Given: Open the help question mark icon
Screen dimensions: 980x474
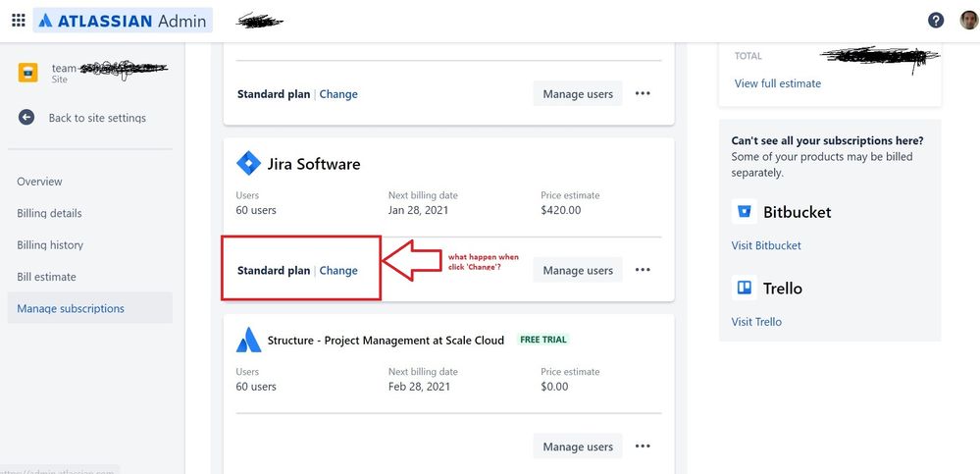Looking at the screenshot, I should (936, 21).
